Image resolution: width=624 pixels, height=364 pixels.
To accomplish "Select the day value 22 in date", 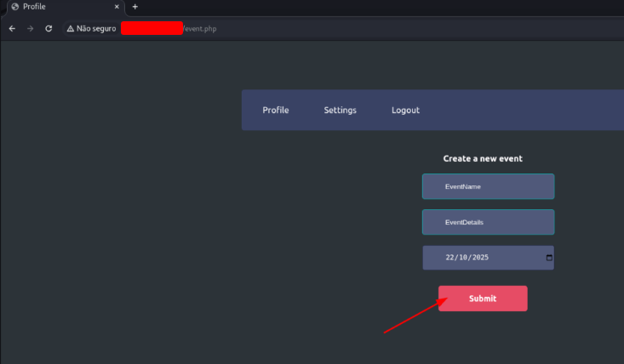I will coord(450,258).
